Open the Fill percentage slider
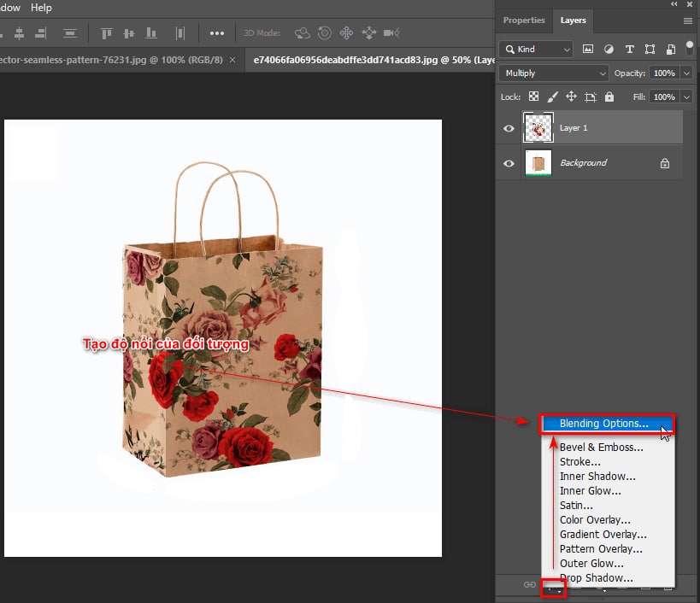Image resolution: width=700 pixels, height=603 pixels. [685, 97]
